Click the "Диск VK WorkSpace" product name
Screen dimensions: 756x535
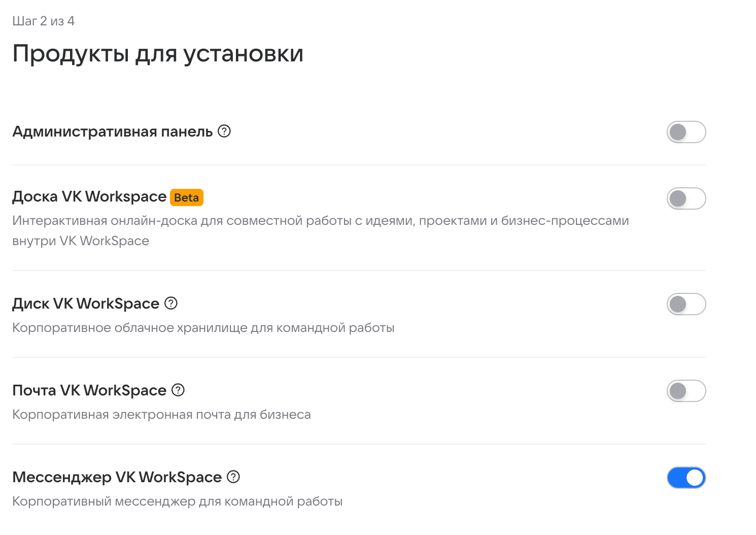(x=86, y=304)
